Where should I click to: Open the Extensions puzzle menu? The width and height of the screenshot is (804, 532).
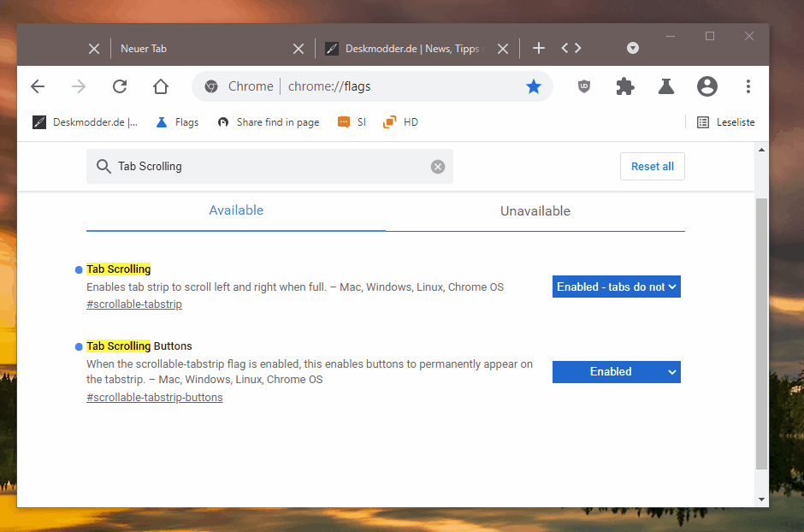coord(624,86)
